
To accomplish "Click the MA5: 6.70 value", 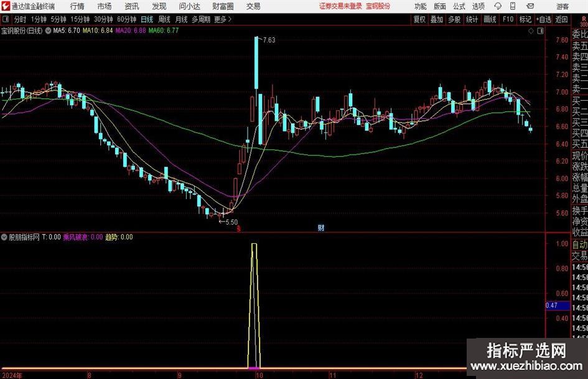I will pos(67,30).
